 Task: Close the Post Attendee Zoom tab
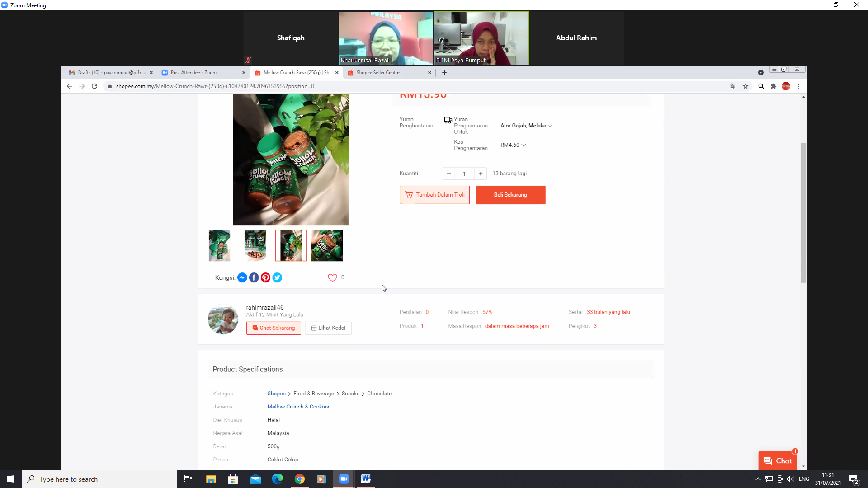(244, 72)
